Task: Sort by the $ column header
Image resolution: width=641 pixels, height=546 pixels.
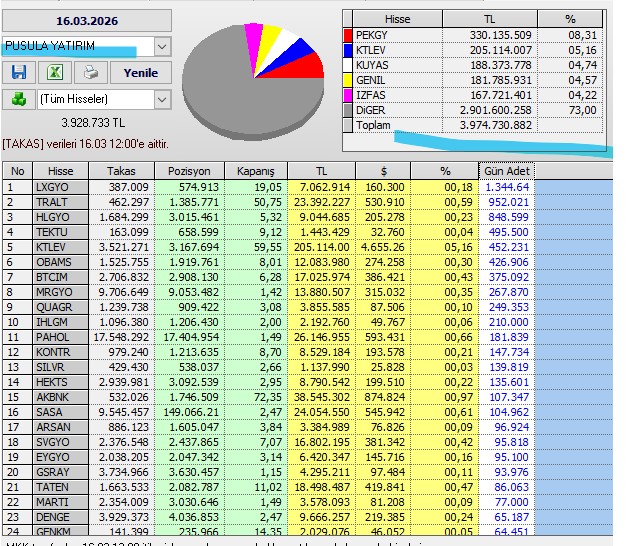Action: pyautogui.click(x=383, y=171)
